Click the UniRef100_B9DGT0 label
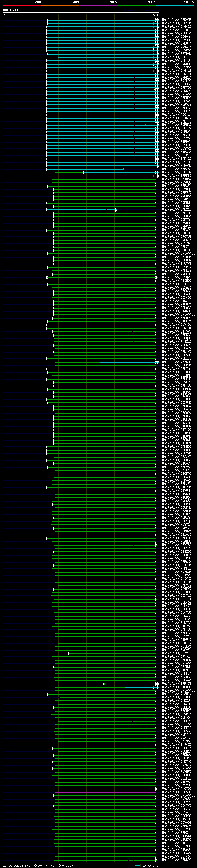 [x=177, y=43]
